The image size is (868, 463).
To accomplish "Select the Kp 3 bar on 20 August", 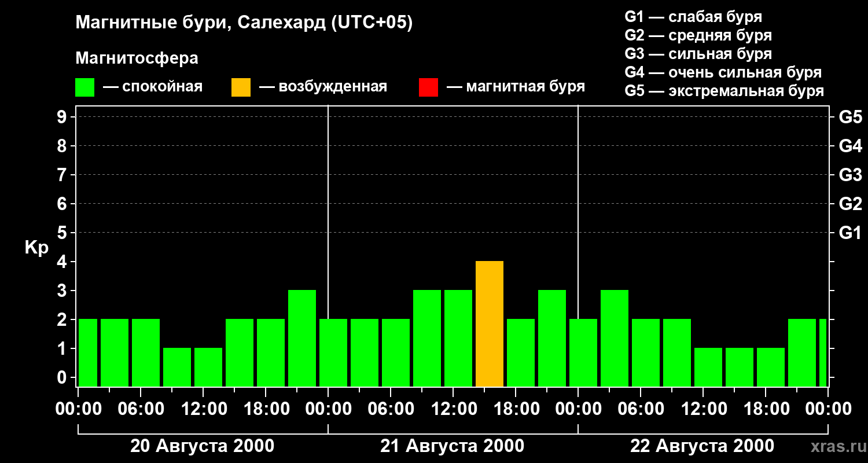I will tap(302, 339).
